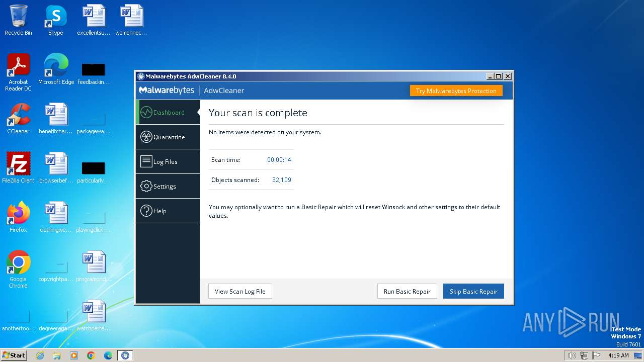The width and height of the screenshot is (644, 362).
Task: Open File Explorer from taskbar
Action: click(57, 355)
